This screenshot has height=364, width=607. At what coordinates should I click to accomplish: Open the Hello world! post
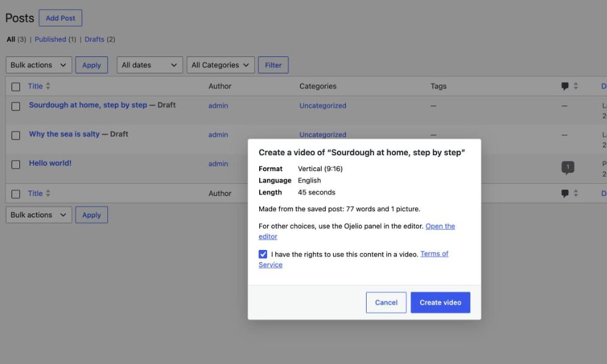[50, 163]
